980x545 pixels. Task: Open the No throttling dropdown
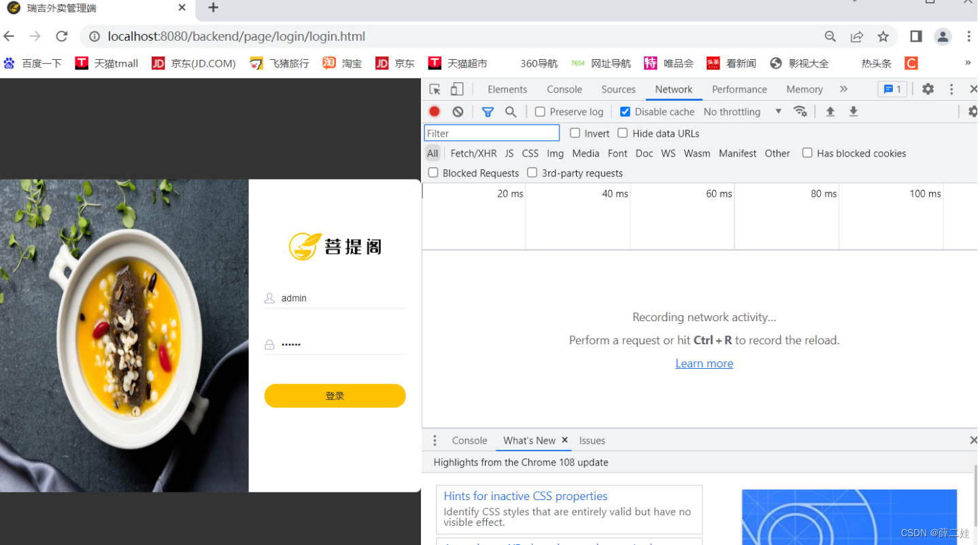point(743,112)
